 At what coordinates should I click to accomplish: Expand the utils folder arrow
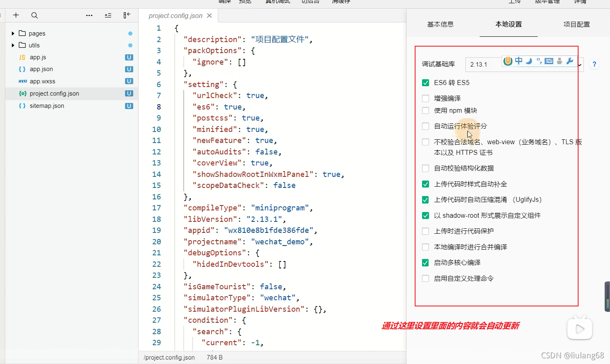[13, 45]
